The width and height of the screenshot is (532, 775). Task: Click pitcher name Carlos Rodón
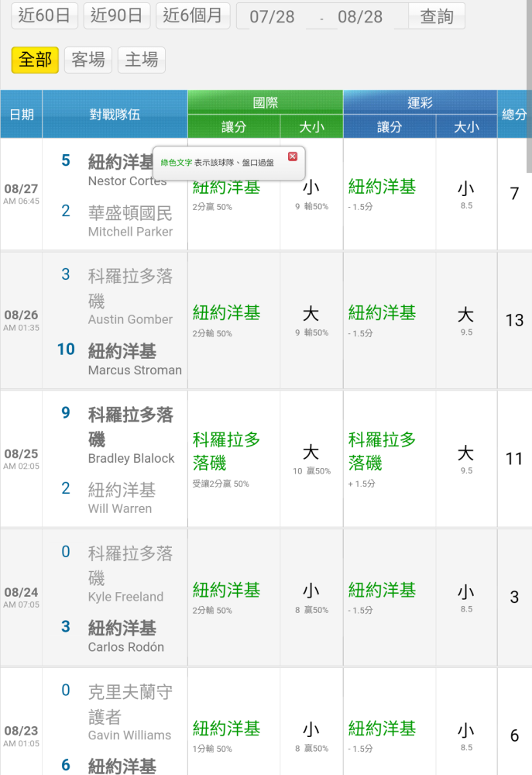pyautogui.click(x=126, y=646)
